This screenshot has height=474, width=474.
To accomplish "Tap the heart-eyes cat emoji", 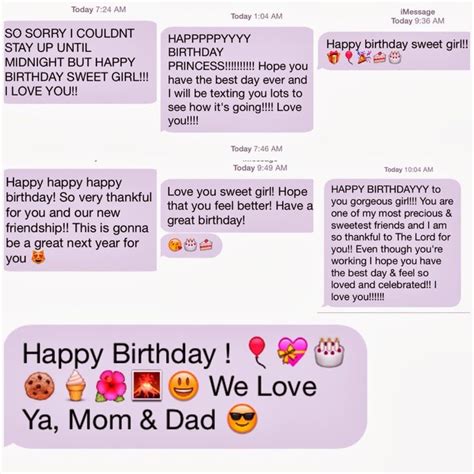I will click(39, 257).
